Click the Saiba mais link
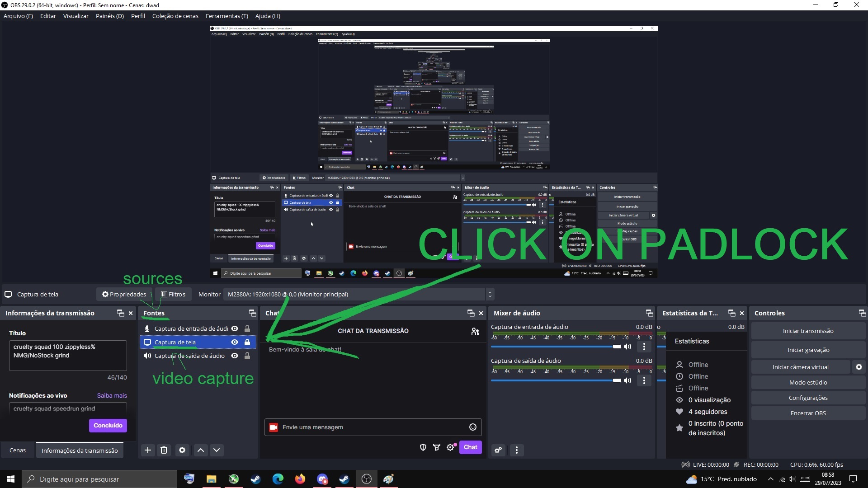Image resolution: width=868 pixels, height=488 pixels. [x=112, y=395]
